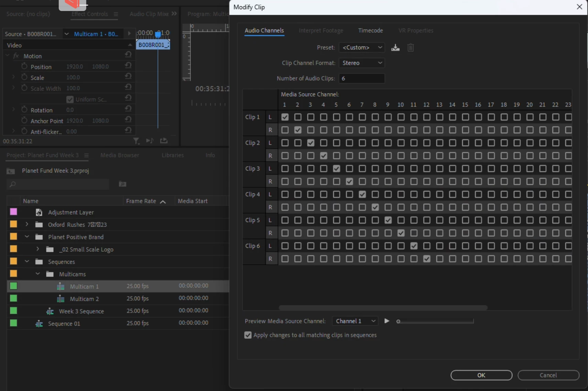
Task: Open the Preset dropdown
Action: coord(362,47)
